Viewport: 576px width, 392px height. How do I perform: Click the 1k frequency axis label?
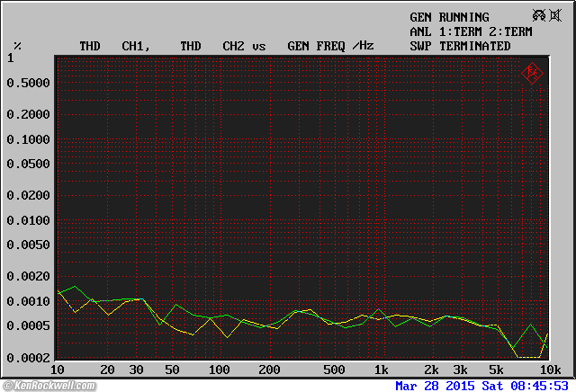tap(381, 370)
